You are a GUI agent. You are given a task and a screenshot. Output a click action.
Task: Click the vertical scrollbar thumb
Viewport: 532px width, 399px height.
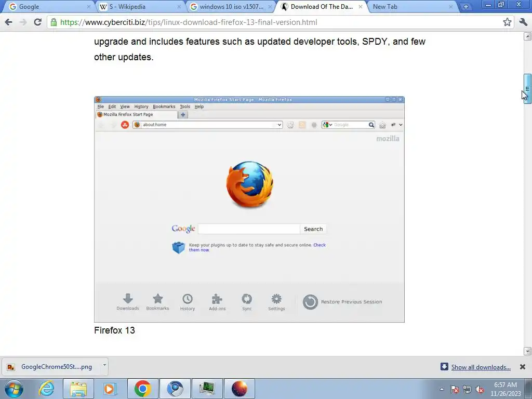(x=527, y=88)
